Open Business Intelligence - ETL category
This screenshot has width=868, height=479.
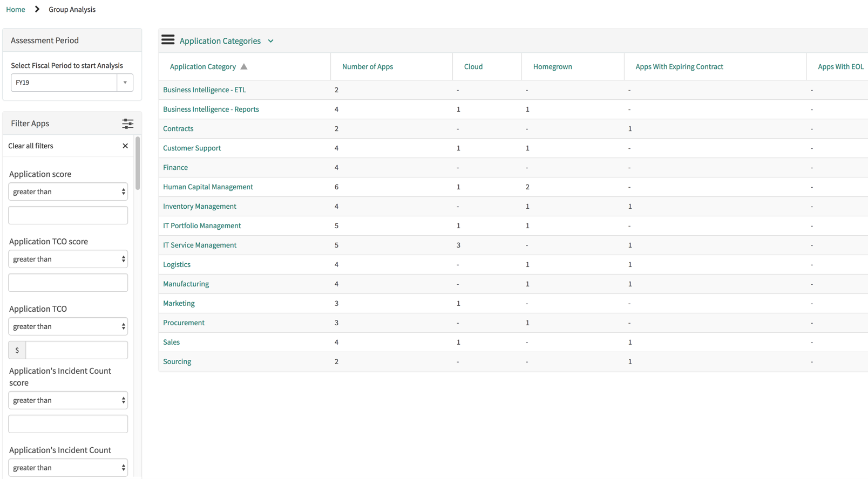205,90
